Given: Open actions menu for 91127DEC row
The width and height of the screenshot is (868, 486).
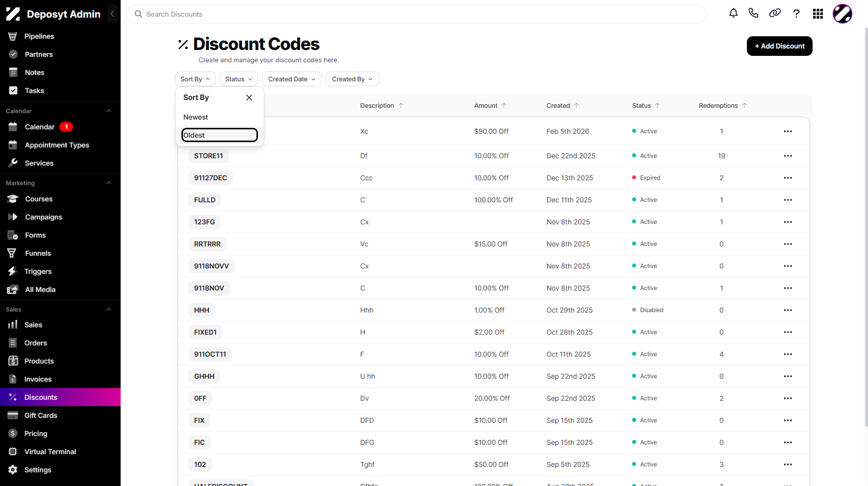Looking at the screenshot, I should point(788,178).
